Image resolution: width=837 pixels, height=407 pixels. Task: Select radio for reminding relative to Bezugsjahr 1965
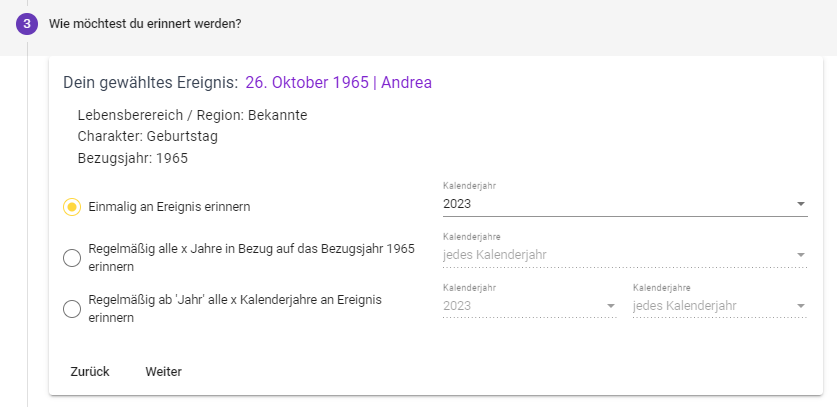72,258
